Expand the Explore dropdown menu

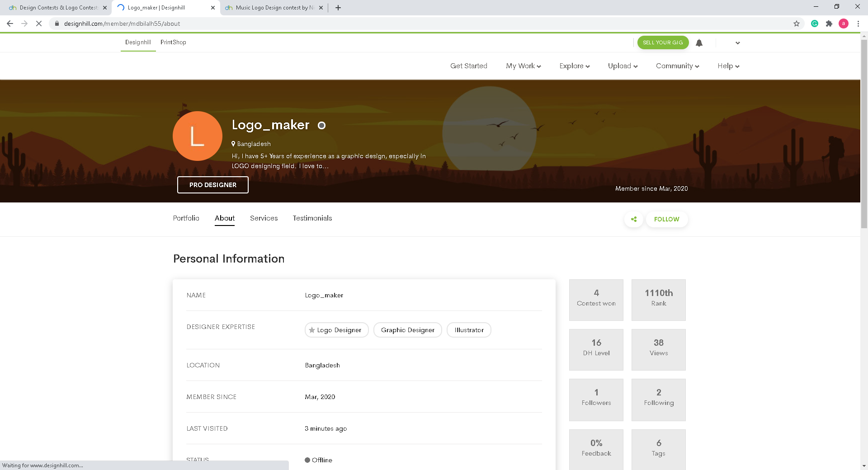coord(574,66)
